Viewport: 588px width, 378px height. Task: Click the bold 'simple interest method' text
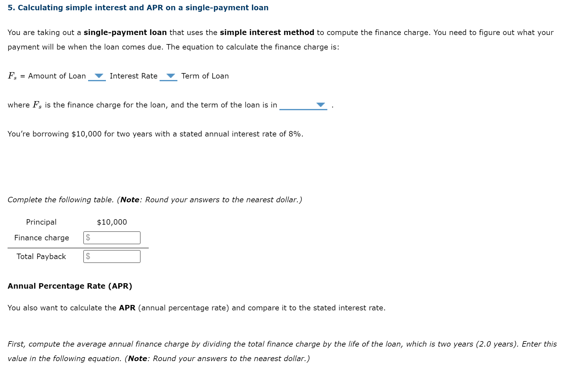[267, 33]
